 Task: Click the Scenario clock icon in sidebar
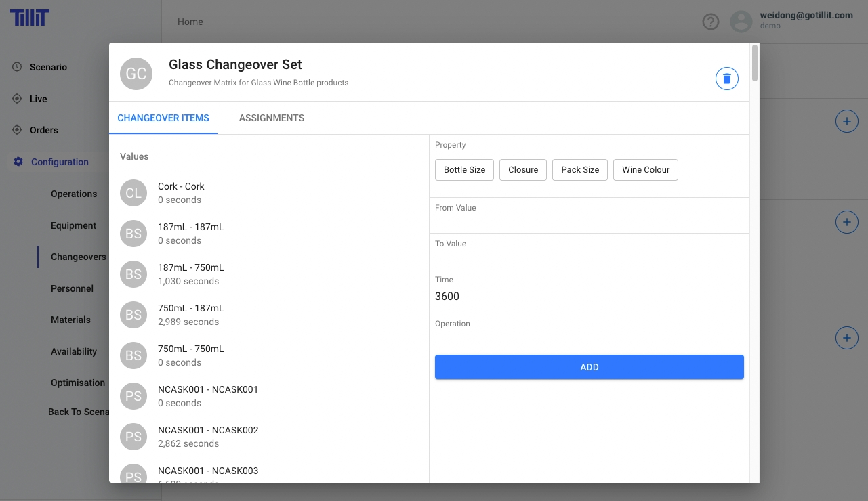pos(17,67)
